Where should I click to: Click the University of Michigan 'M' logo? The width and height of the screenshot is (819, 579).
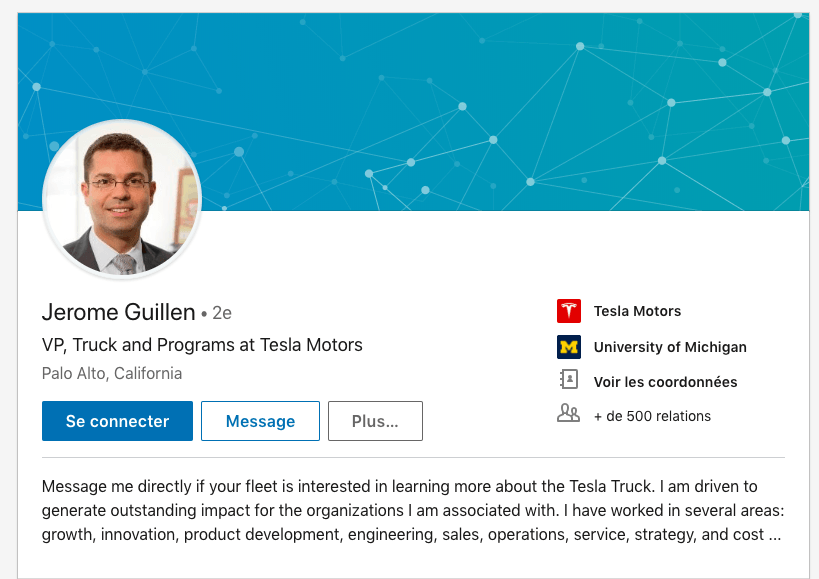coord(569,347)
